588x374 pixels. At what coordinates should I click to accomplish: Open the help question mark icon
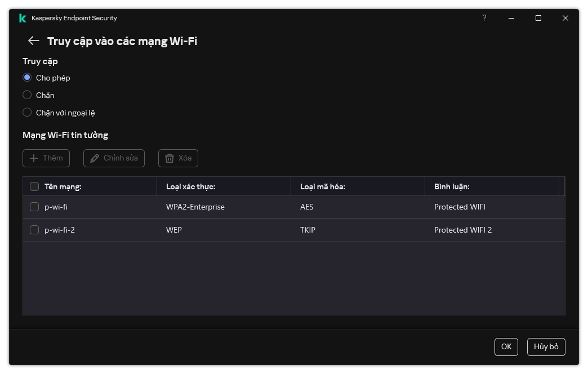(x=484, y=18)
